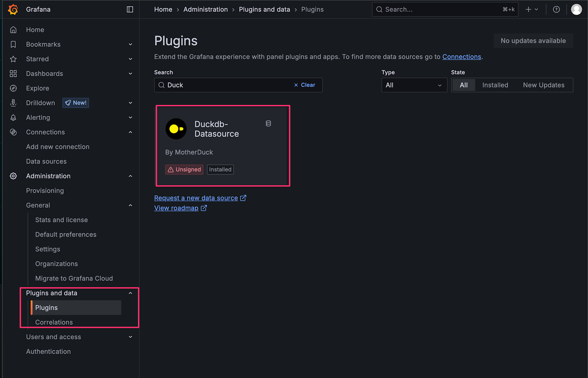588x378 pixels.
Task: Click the Starred star icon
Action: pos(13,59)
